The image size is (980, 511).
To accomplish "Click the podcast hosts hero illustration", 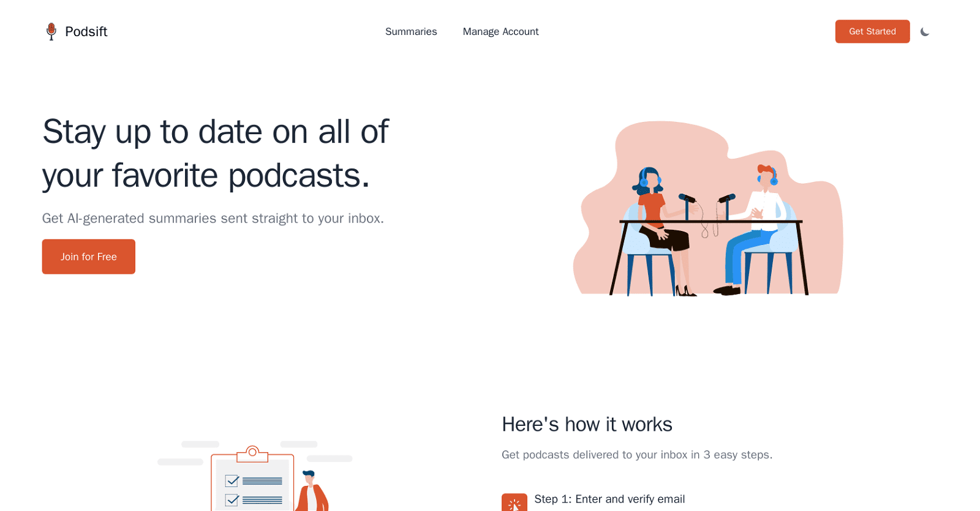I will (x=708, y=208).
